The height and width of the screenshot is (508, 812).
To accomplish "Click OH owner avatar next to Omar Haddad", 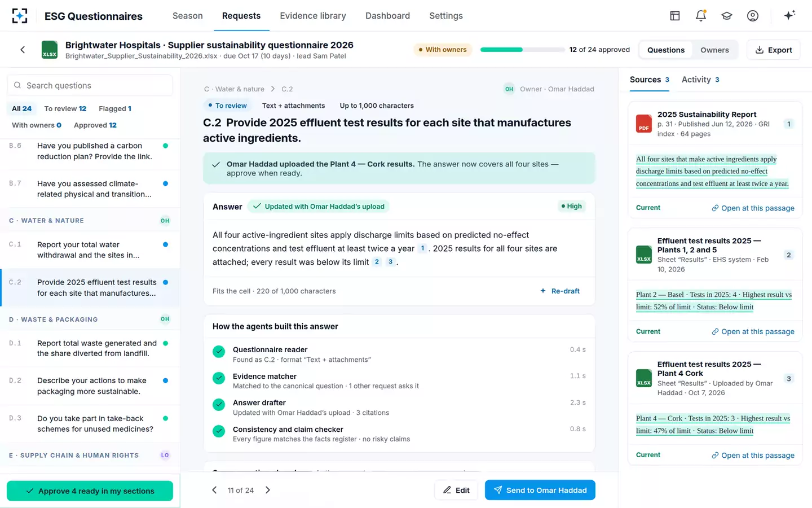I will tap(509, 89).
